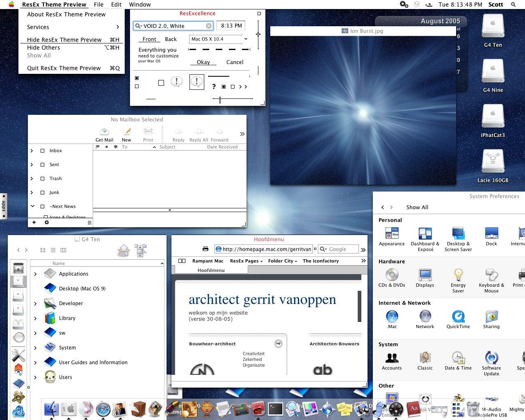Viewport: 525px width, 420px height.
Task: Click the print icon in the browser toolbar
Action: [x=205, y=249]
